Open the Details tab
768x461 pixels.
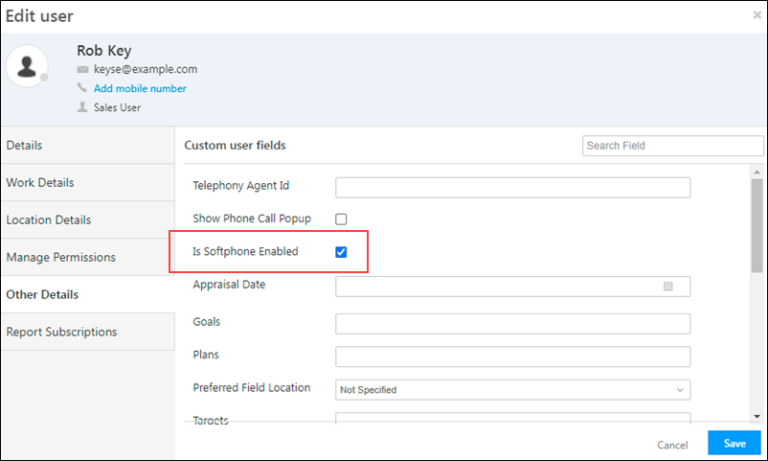pos(87,145)
